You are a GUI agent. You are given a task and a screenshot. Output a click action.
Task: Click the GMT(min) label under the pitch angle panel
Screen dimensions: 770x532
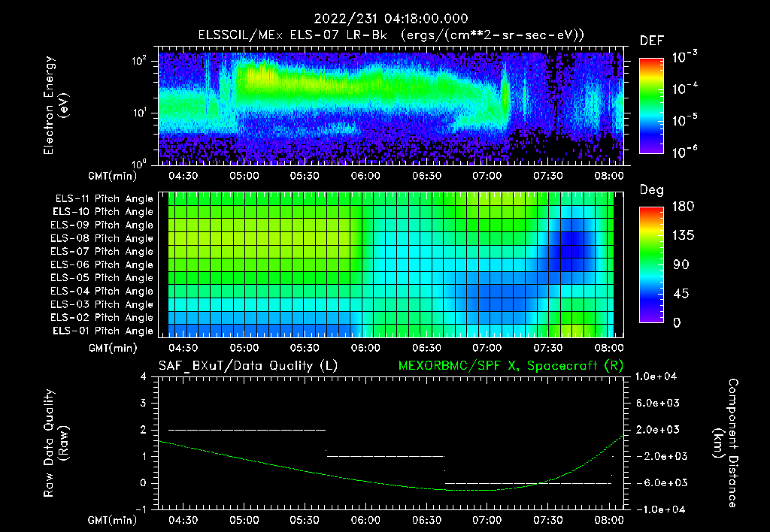[x=113, y=349]
